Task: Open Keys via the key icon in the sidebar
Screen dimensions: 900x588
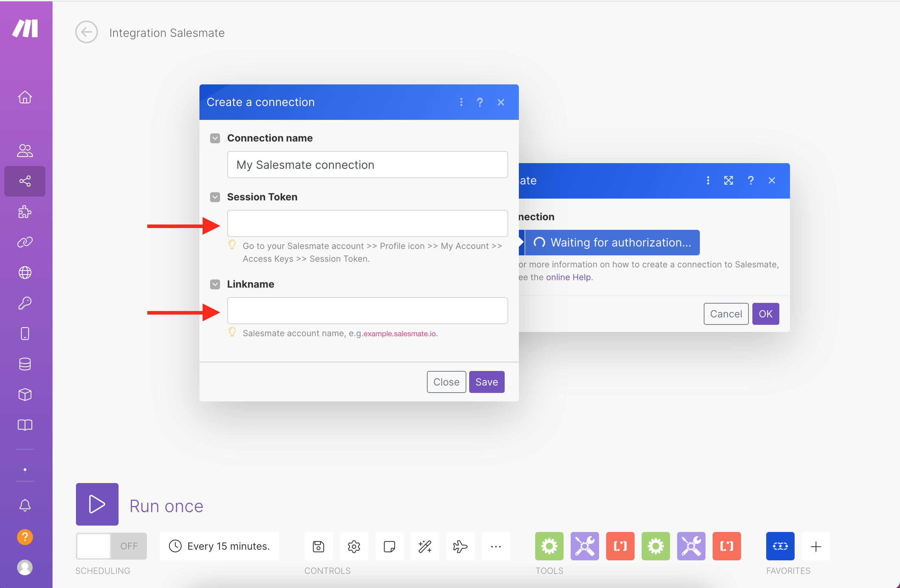Action: 25,303
